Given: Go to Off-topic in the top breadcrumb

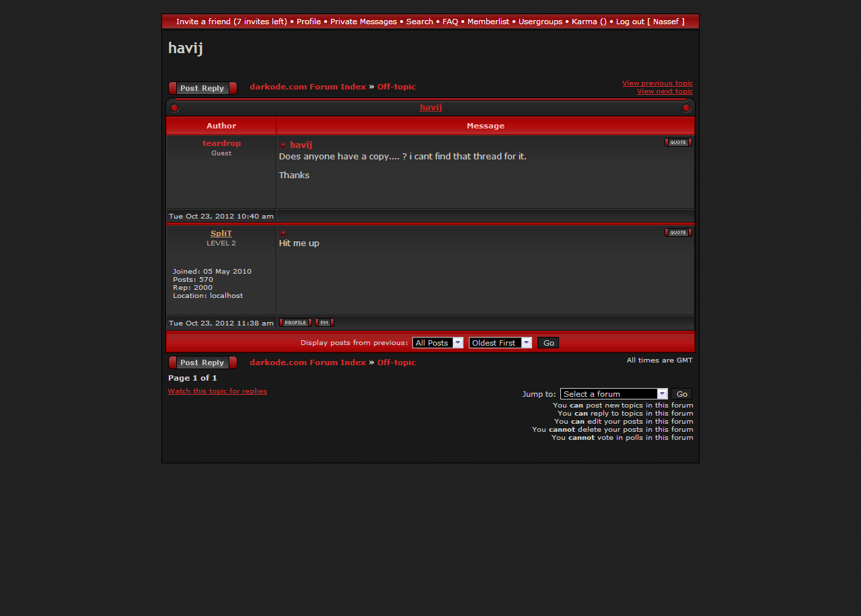Looking at the screenshot, I should [396, 87].
